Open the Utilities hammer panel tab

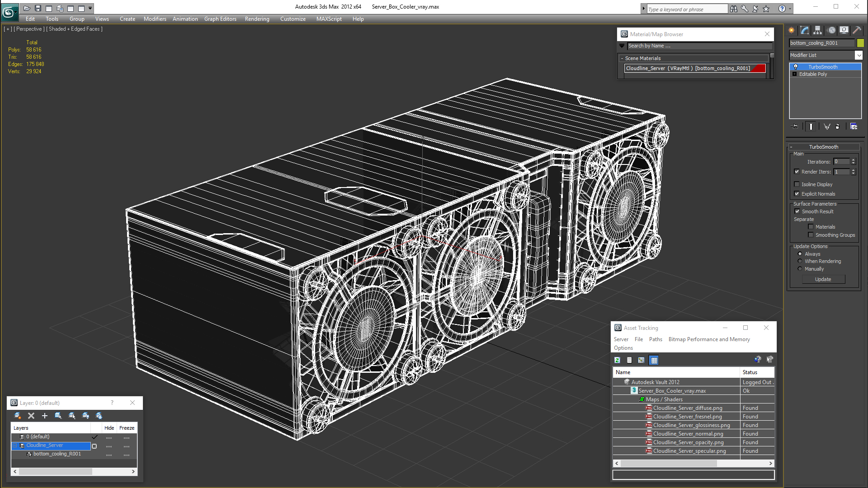coord(857,30)
